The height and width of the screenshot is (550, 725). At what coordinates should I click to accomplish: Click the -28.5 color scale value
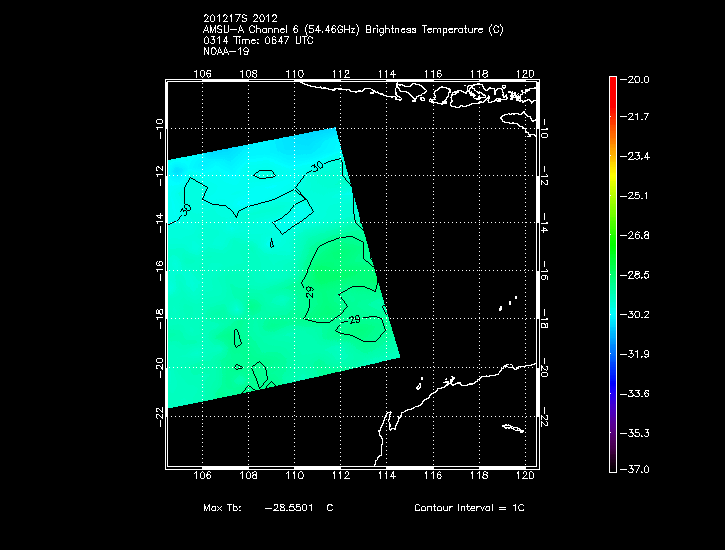tap(636, 274)
